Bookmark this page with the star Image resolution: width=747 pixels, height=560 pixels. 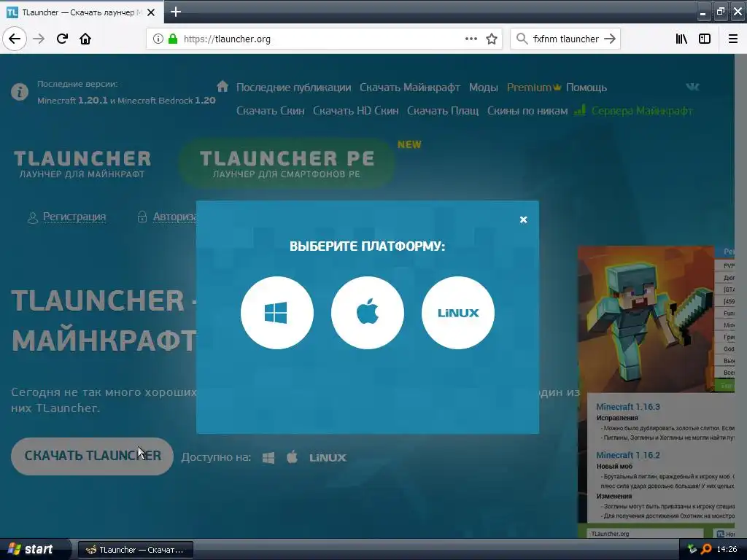click(x=492, y=39)
